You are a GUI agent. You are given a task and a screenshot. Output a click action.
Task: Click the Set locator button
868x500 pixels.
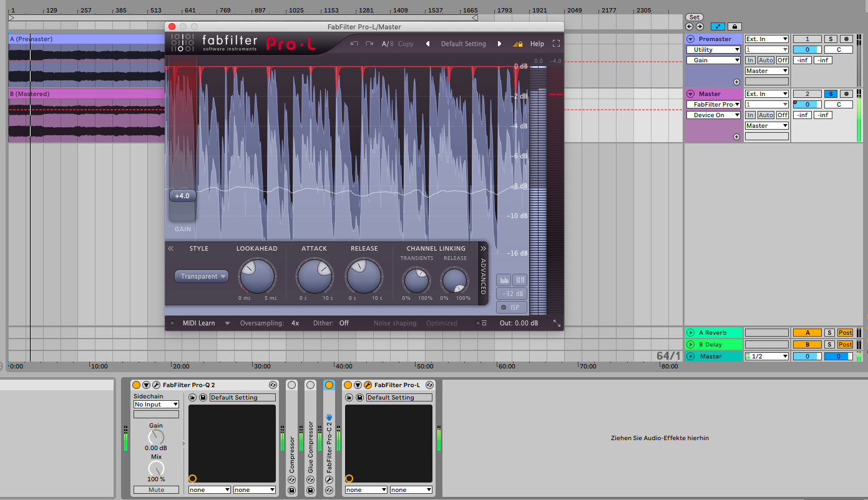[x=694, y=17]
